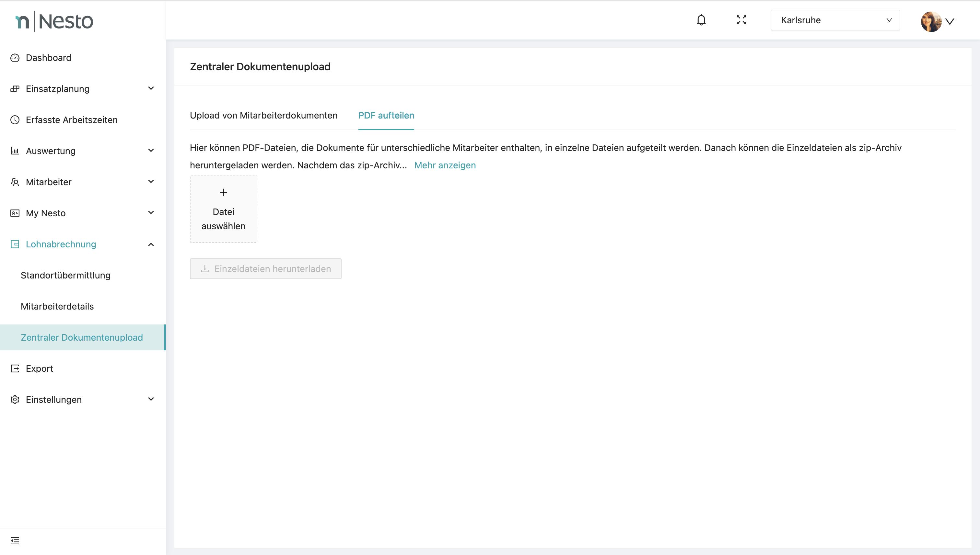Click the Export icon in sidebar
Image resolution: width=980 pixels, height=555 pixels.
(15, 368)
